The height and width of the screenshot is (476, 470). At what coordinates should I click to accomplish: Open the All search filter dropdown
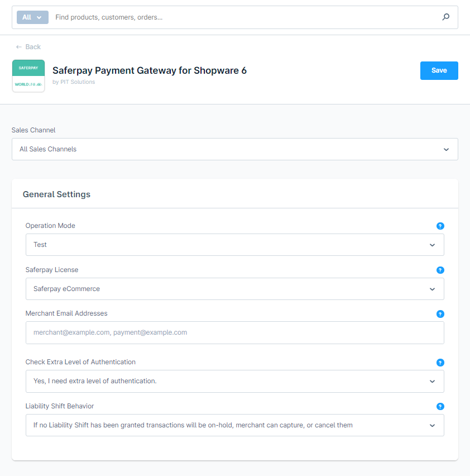point(32,17)
